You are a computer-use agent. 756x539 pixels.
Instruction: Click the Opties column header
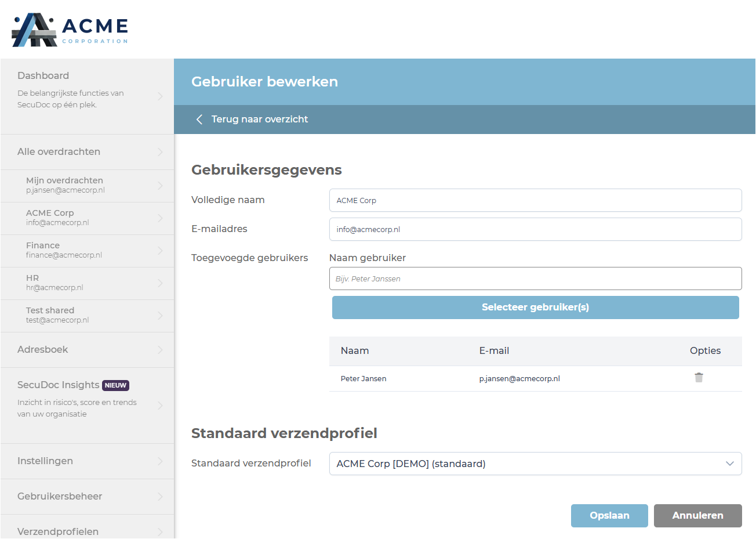pyautogui.click(x=705, y=351)
